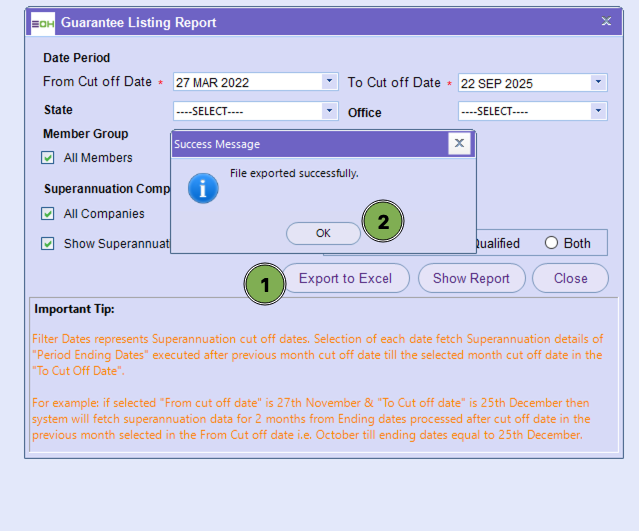Viewport: 639px width, 531px height.
Task: Click the blue information icon in dialog
Action: point(203,187)
